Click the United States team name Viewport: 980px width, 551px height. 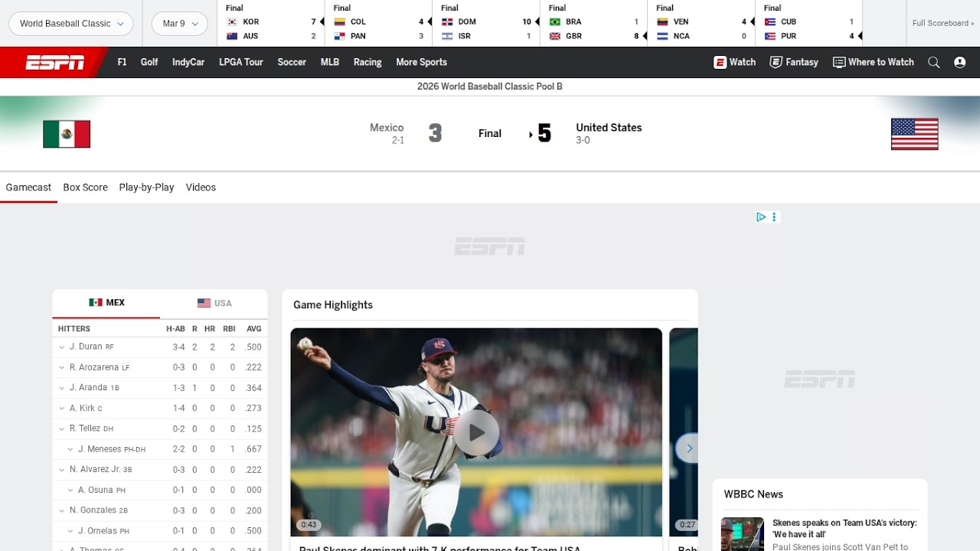609,128
